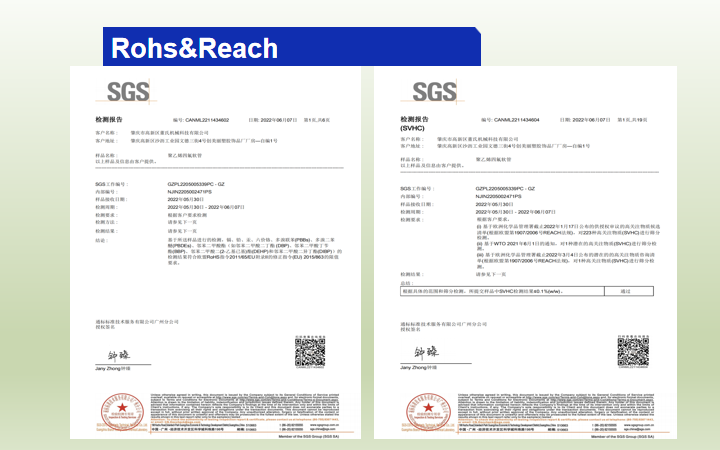Viewport: 720px width, 450px height.
Task: Click Member of the SGS Group on report CANML2211434602
Action: point(309,436)
